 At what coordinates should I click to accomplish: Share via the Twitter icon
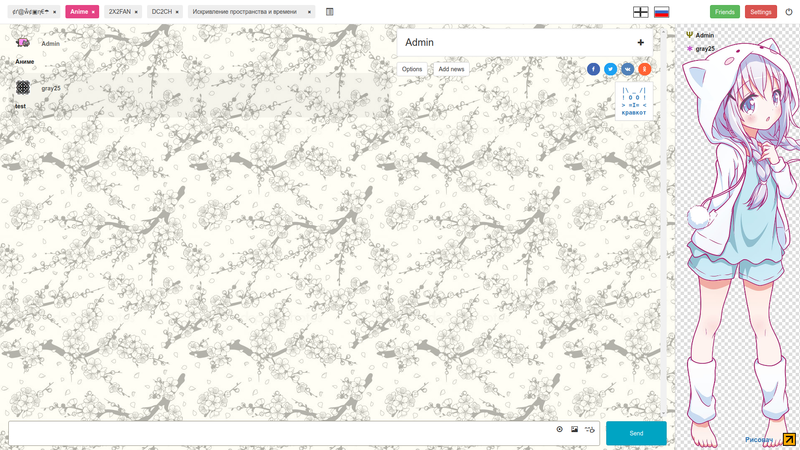click(610, 69)
